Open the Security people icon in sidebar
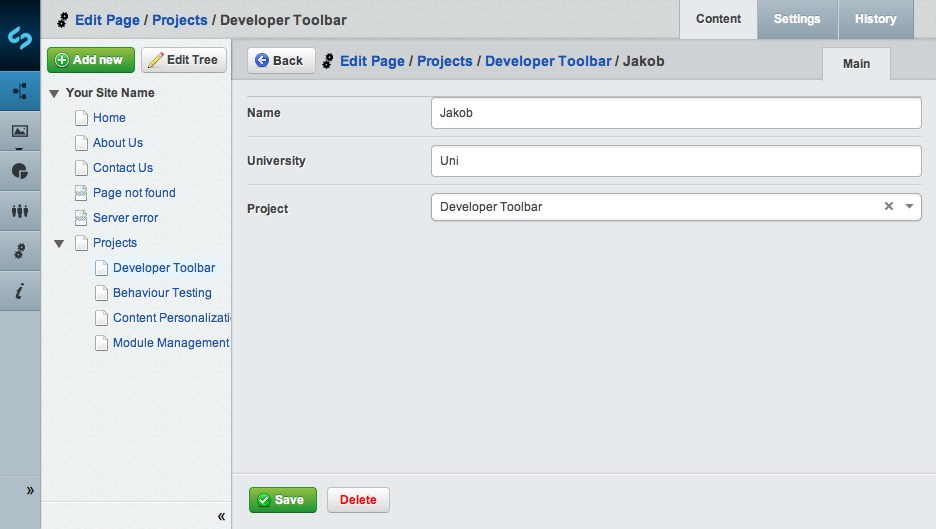936x529 pixels. point(20,211)
